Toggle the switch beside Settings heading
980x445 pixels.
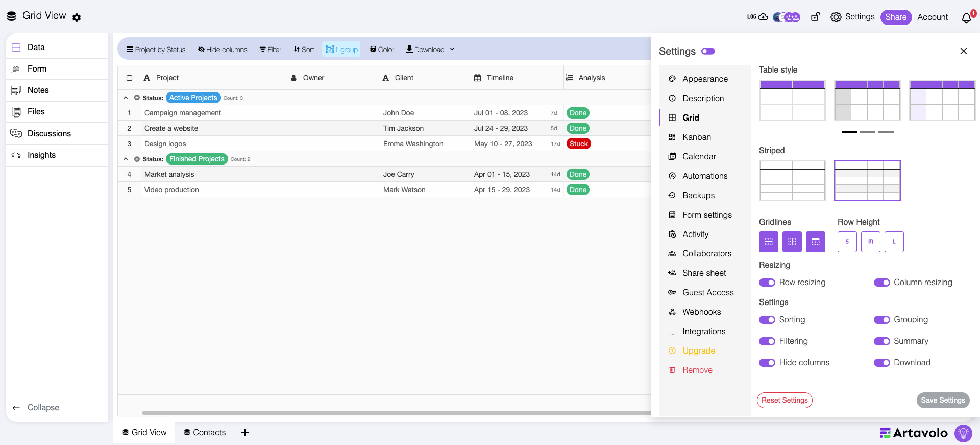pyautogui.click(x=708, y=51)
